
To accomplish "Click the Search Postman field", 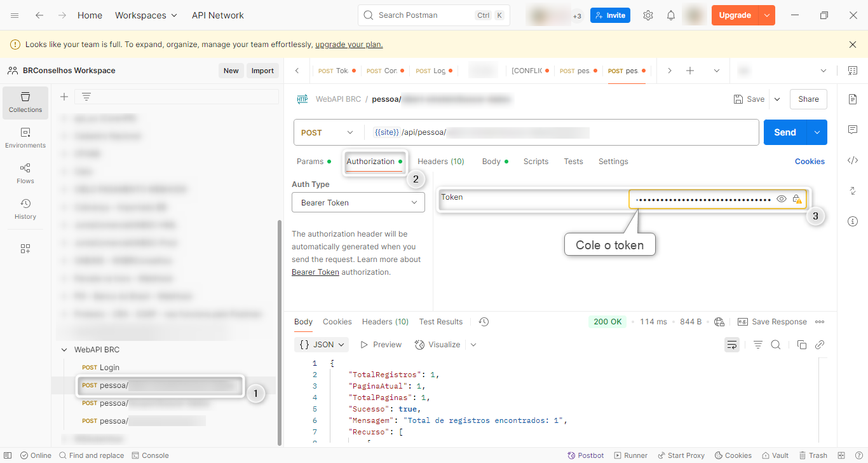I will pyautogui.click(x=434, y=15).
